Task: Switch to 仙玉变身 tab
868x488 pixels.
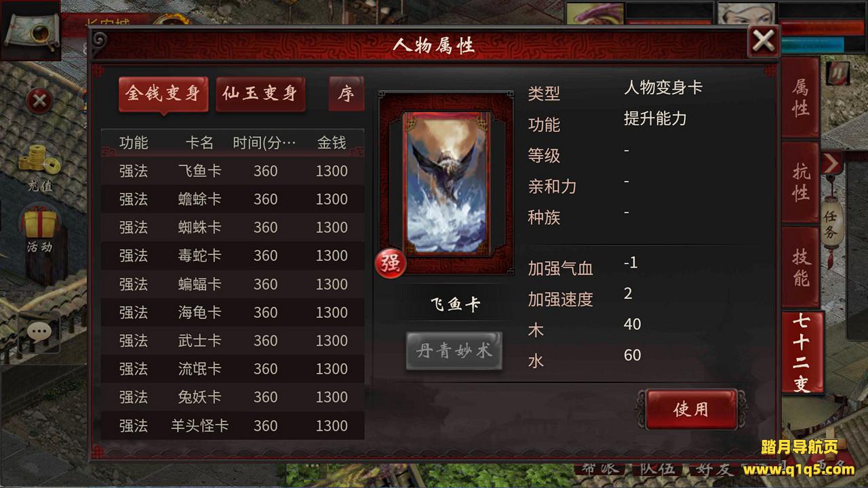Action: coord(260,94)
